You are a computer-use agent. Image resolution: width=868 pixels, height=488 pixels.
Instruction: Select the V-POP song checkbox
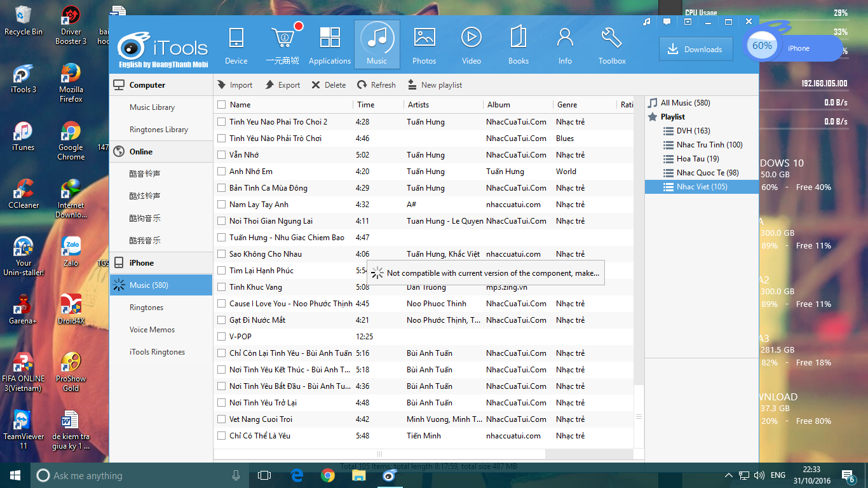pos(221,337)
